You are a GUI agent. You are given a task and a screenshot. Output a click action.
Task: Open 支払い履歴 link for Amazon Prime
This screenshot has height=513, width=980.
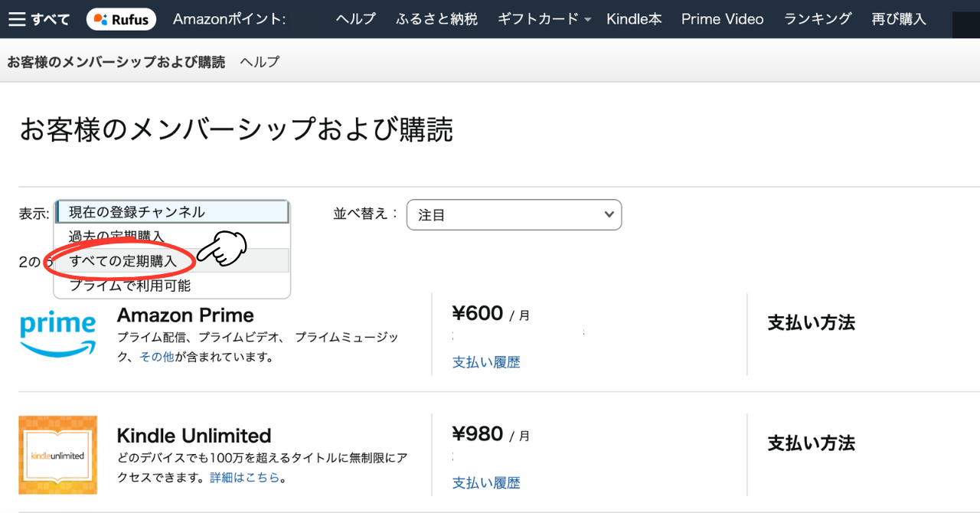point(486,362)
